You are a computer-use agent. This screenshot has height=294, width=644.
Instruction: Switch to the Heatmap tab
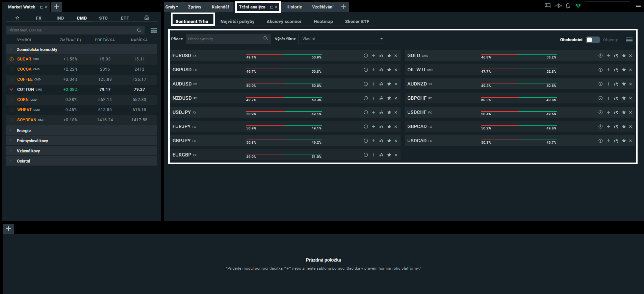[323, 22]
